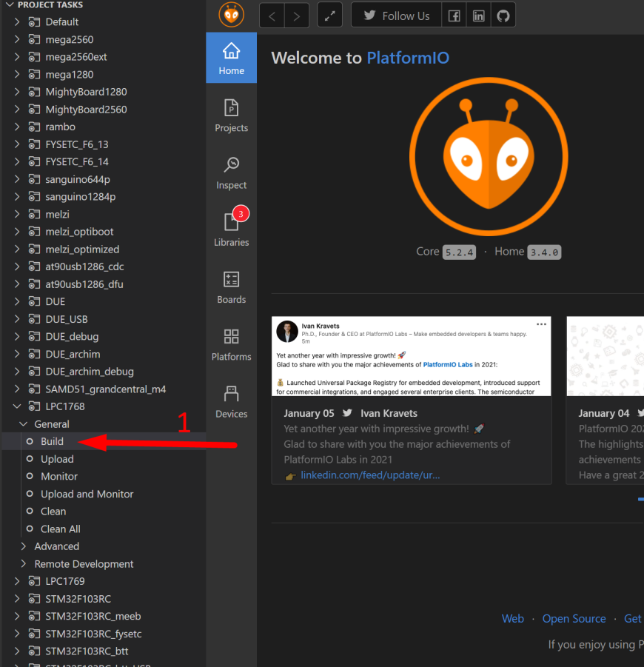Open the Open Source footer link

click(574, 618)
